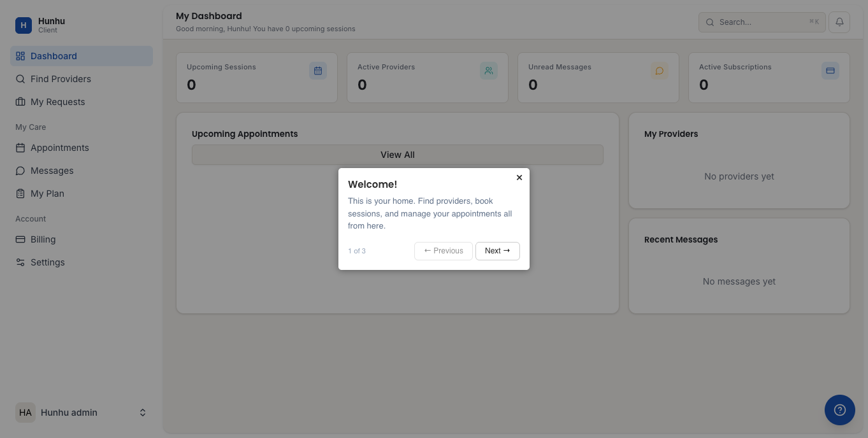Click the Hunhu logo icon in sidebar
The height and width of the screenshot is (438, 868).
tap(24, 25)
